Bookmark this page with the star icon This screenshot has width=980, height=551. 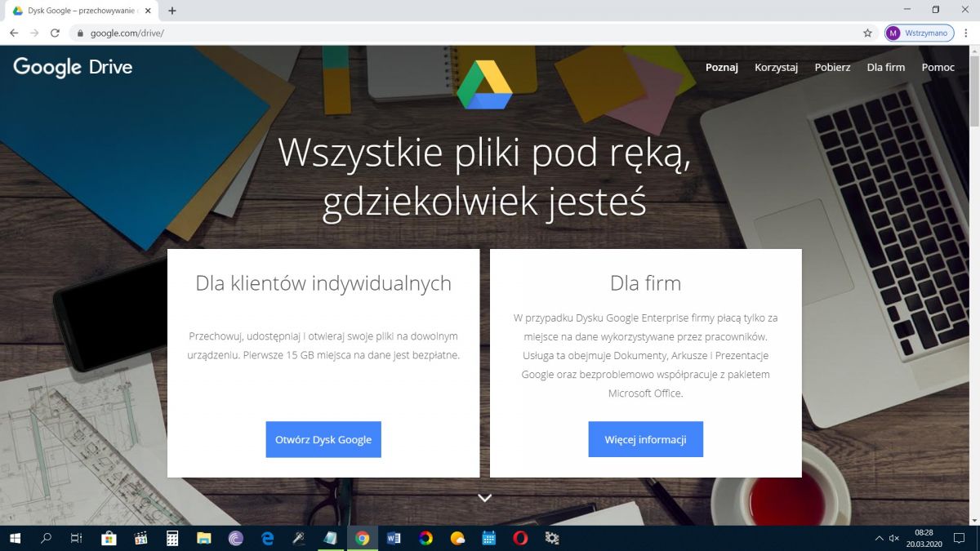[x=867, y=33]
